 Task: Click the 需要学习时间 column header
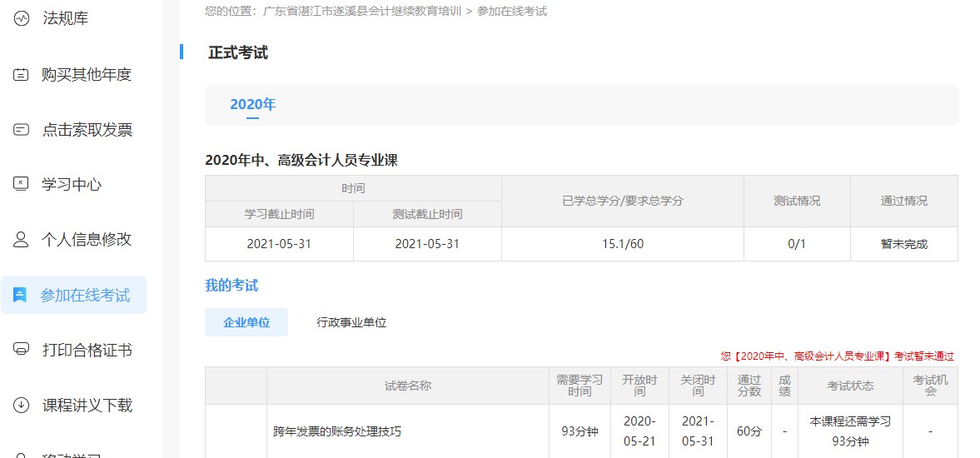click(x=580, y=386)
